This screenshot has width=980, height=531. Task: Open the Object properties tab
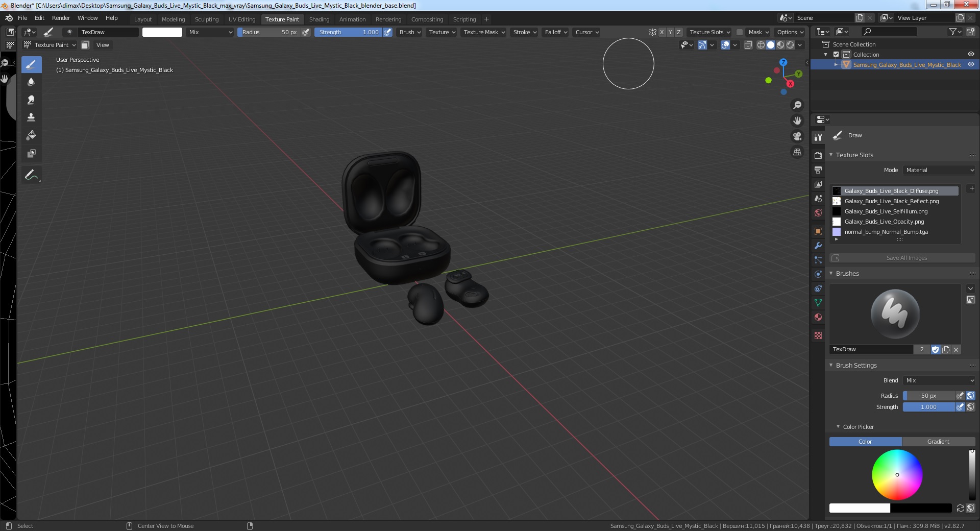[818, 231]
